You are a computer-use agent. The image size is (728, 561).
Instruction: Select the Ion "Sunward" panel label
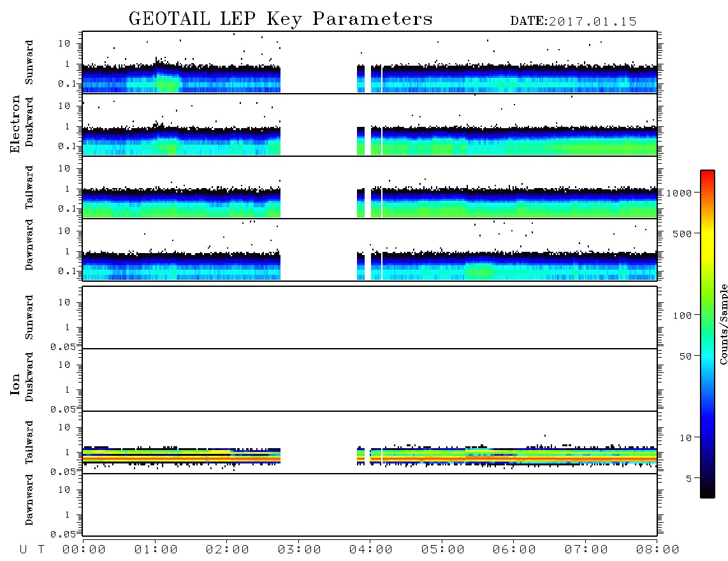[29, 317]
